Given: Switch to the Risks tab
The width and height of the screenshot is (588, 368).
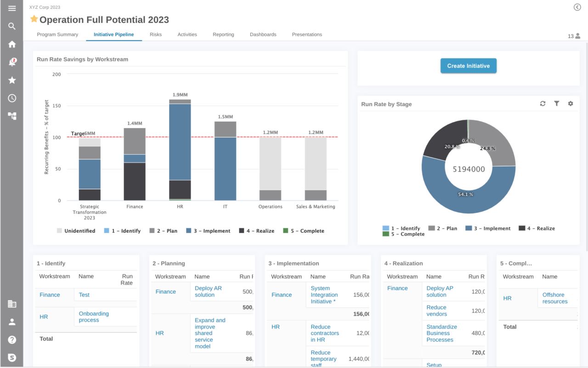Looking at the screenshot, I should [x=156, y=34].
